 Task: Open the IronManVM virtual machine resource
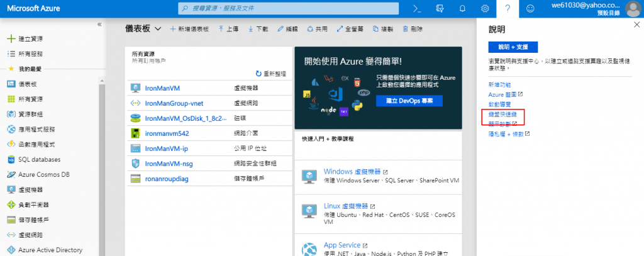(x=162, y=88)
